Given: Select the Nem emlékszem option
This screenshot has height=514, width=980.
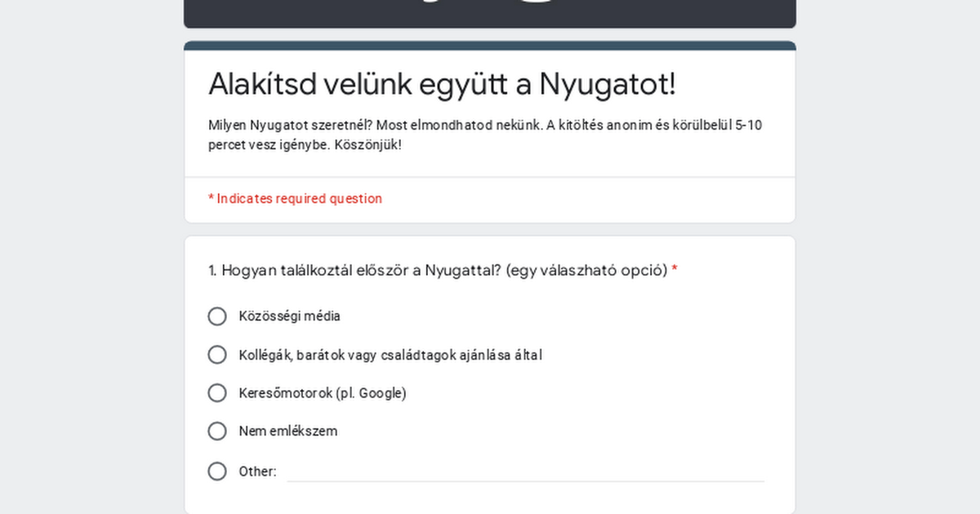Looking at the screenshot, I should point(217,431).
